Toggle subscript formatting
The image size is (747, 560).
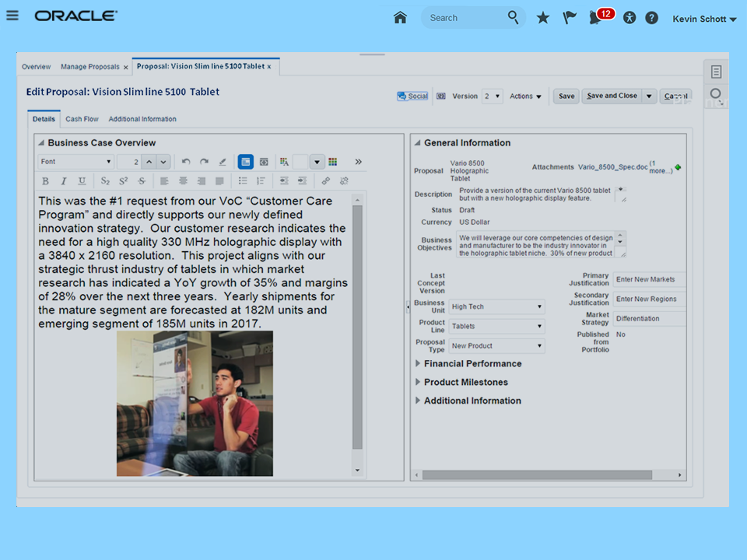105,181
